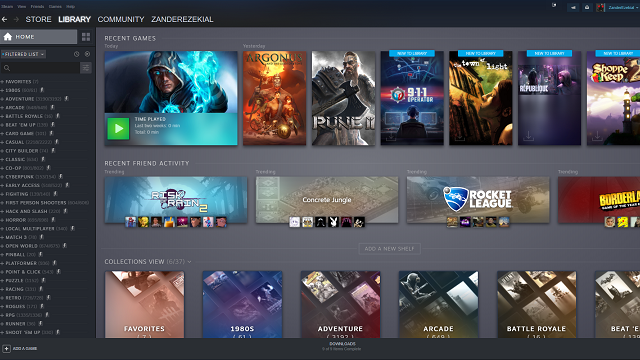Screen dimensions: 640x360
Task: Open first friend avatar under Rocket League
Action: click(x=452, y=222)
